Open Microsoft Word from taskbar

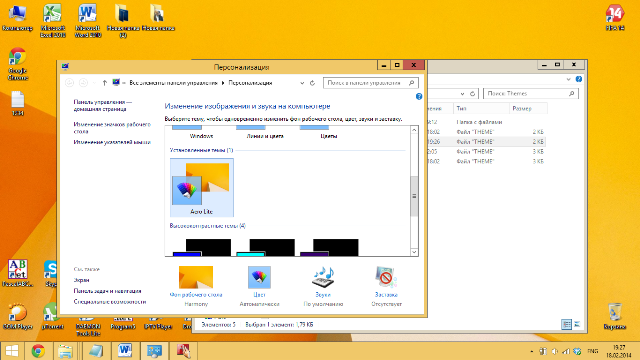click(x=125, y=351)
